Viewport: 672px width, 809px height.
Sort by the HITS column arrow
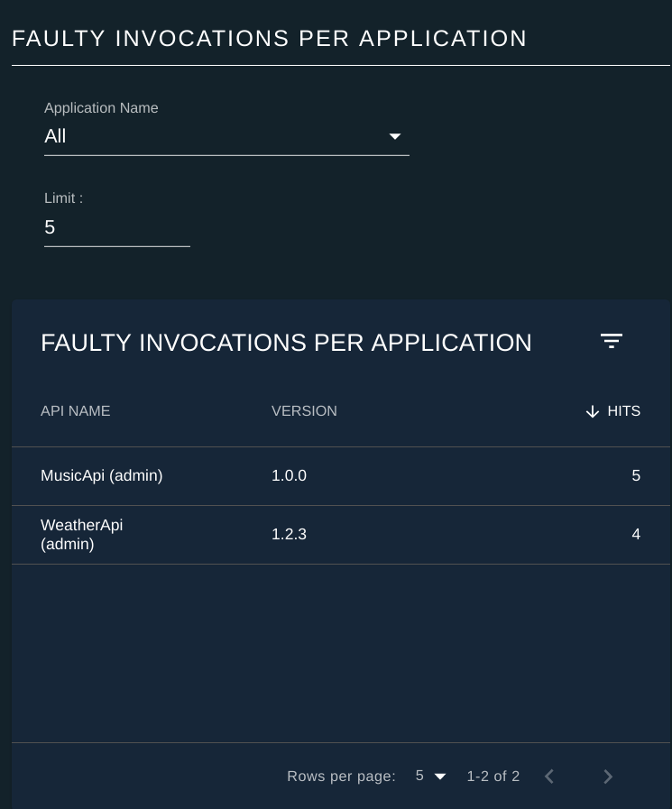(593, 411)
